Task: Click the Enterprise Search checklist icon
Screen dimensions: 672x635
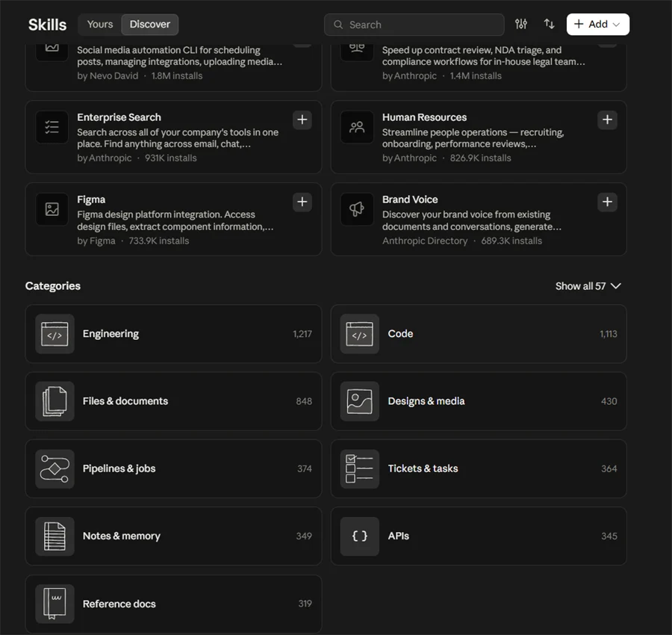Action: pos(52,127)
